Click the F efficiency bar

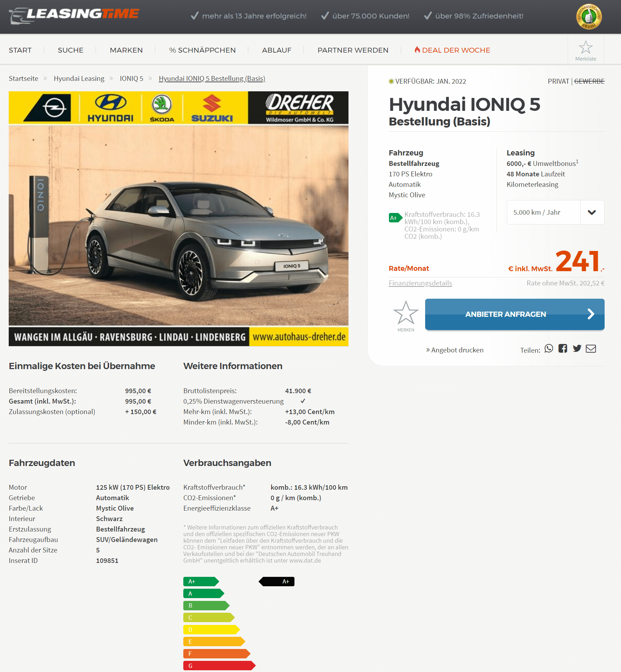coord(217,654)
